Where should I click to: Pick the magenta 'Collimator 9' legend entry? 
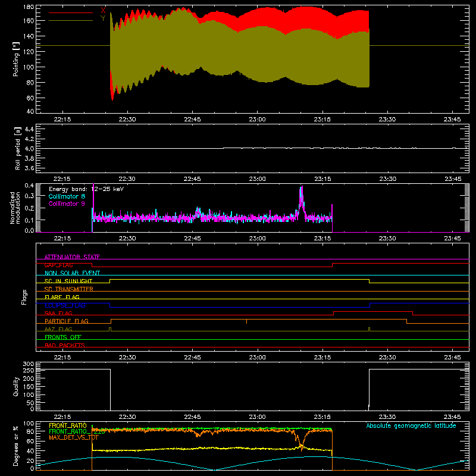click(x=67, y=203)
